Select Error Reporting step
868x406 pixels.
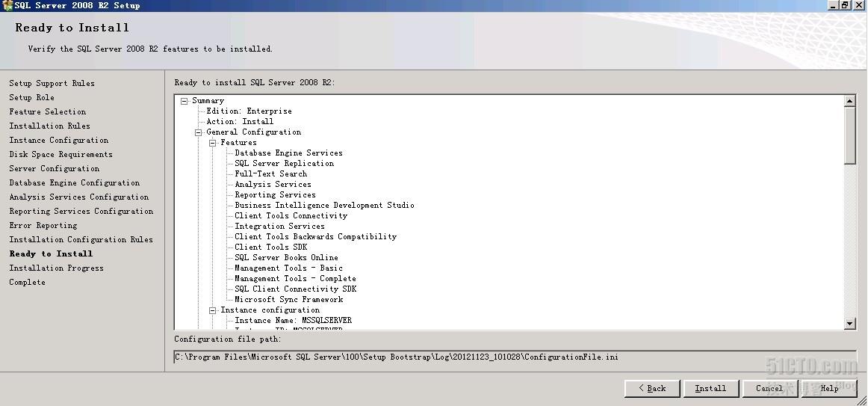click(43, 226)
